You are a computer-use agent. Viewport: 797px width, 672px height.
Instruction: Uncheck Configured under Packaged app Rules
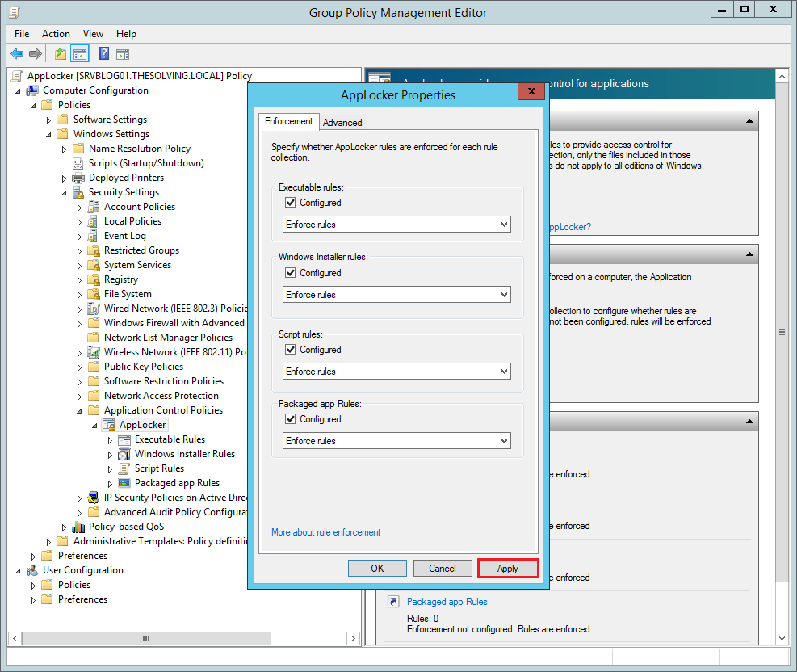tap(290, 419)
